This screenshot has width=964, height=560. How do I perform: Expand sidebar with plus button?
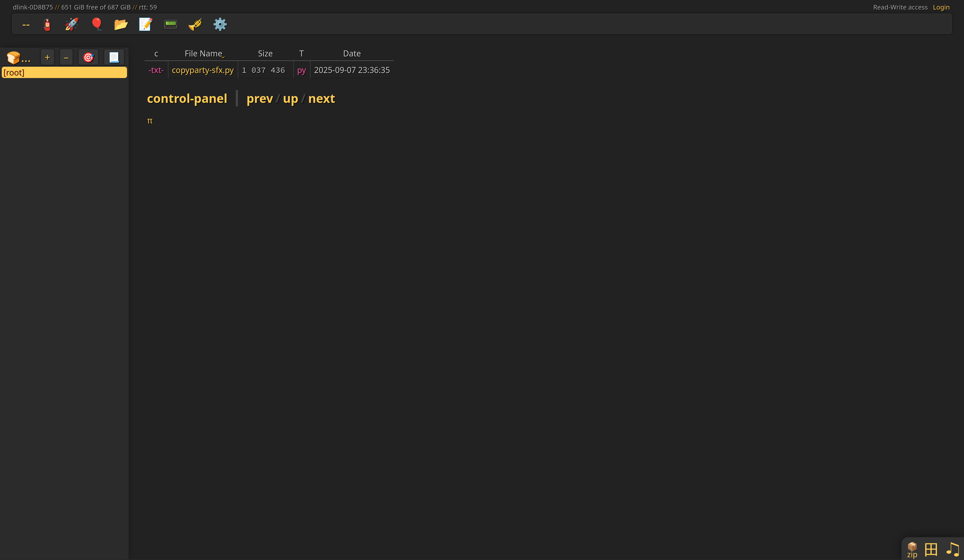47,57
